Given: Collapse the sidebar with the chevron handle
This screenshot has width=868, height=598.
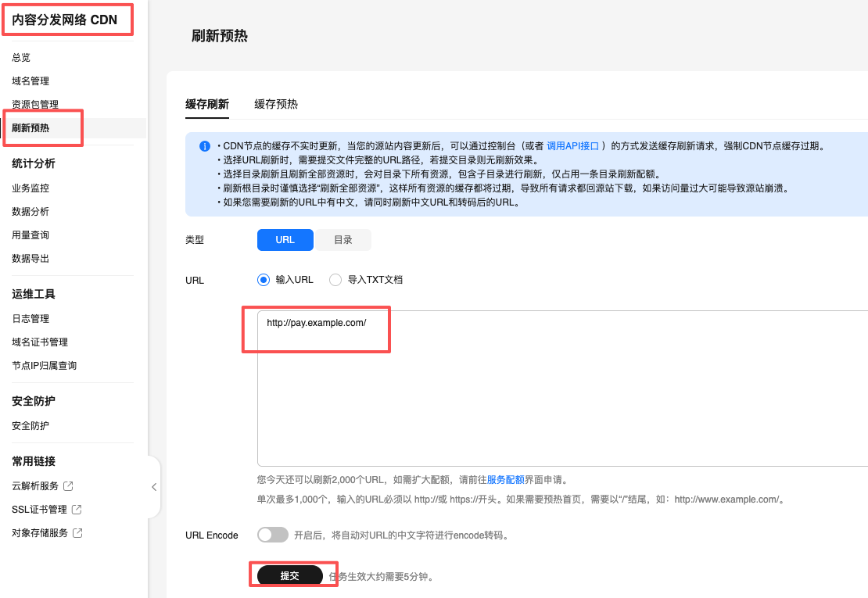Looking at the screenshot, I should click(x=154, y=487).
